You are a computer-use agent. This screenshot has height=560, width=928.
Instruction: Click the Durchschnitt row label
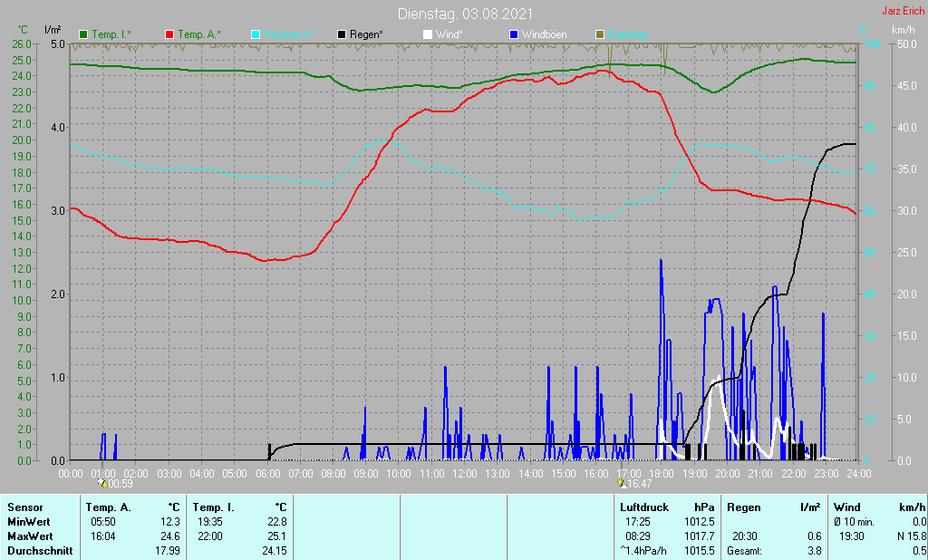tap(40, 551)
